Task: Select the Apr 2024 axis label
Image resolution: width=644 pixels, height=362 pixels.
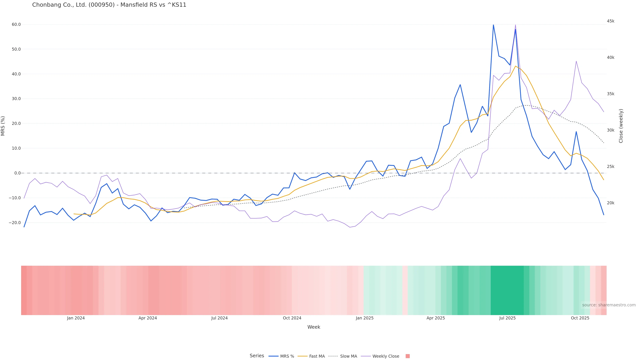Action: click(148, 318)
